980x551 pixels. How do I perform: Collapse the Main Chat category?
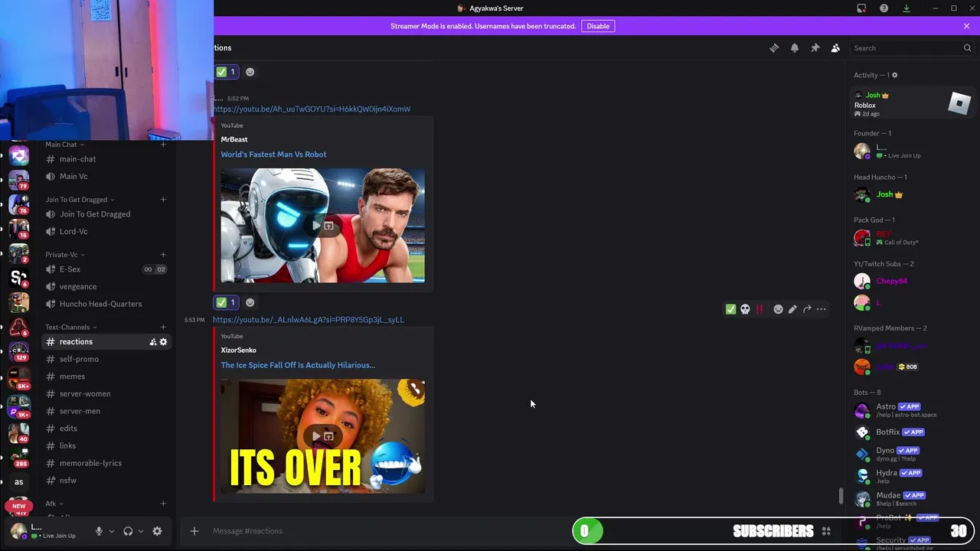pyautogui.click(x=64, y=145)
